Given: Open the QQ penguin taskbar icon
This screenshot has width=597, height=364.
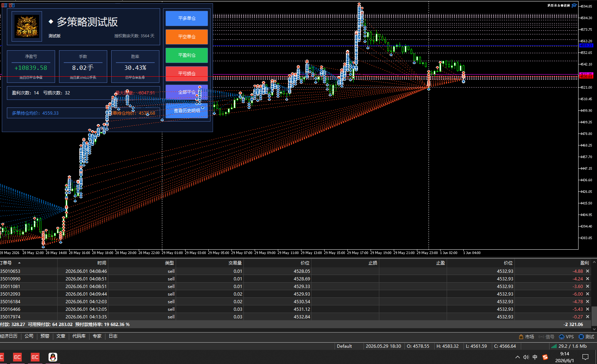Looking at the screenshot, I should click(x=53, y=357).
